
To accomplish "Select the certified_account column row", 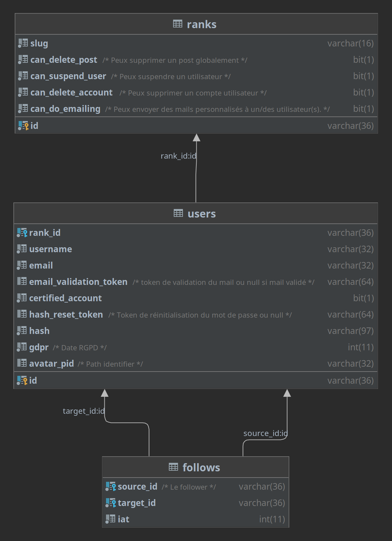I will coord(196,298).
